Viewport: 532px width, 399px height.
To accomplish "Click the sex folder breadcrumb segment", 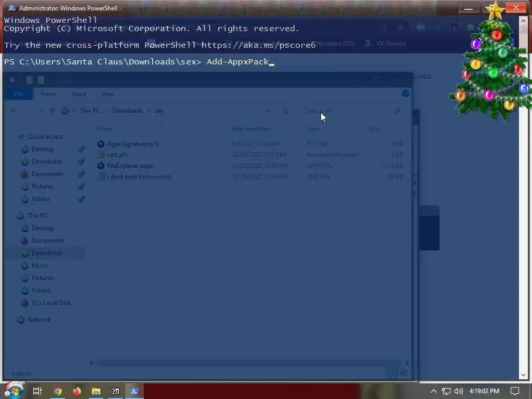I will point(159,111).
